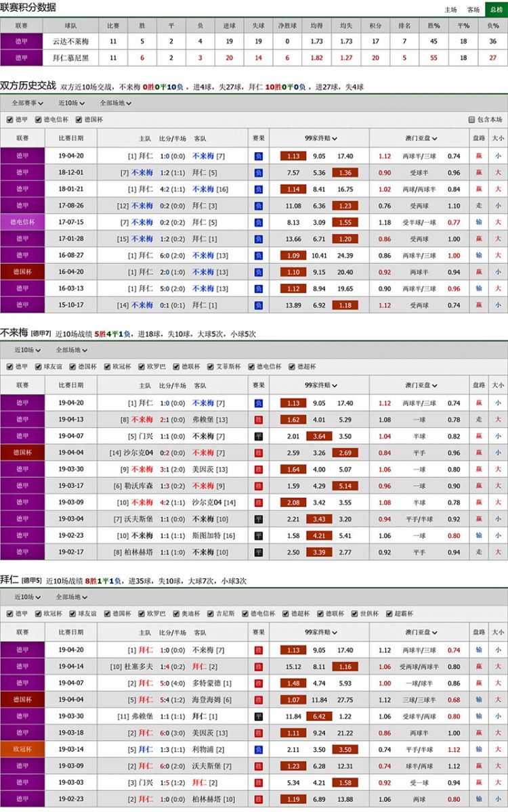Image resolution: width=508 pixels, height=812 pixels.
Task: Click highlighted odds 1.36 in 18-12-01 row
Action: [345, 173]
